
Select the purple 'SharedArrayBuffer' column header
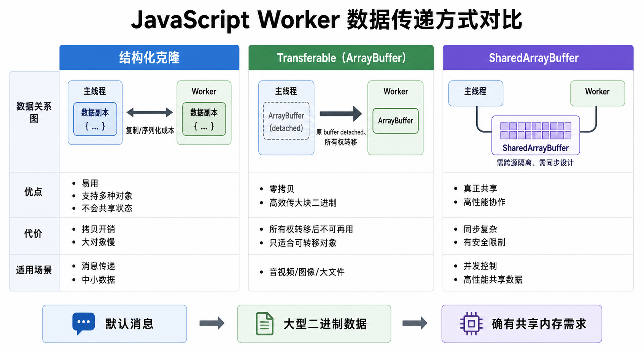click(x=538, y=58)
